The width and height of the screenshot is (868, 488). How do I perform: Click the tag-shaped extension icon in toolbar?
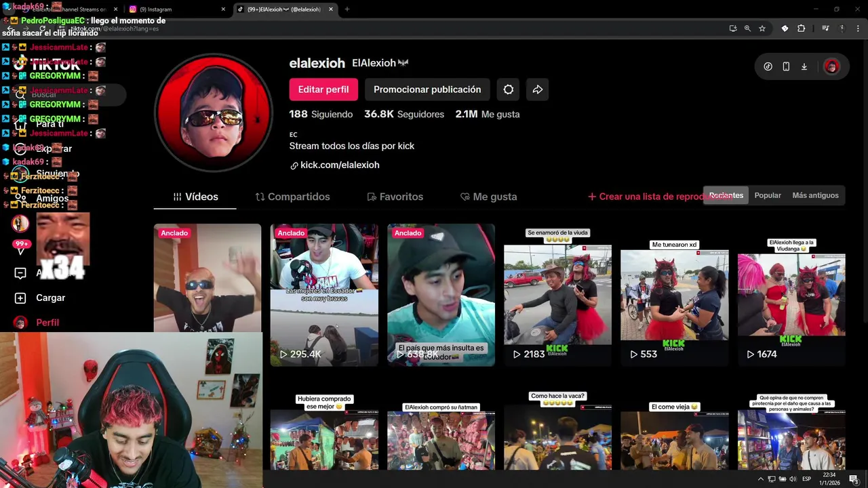pos(785,28)
